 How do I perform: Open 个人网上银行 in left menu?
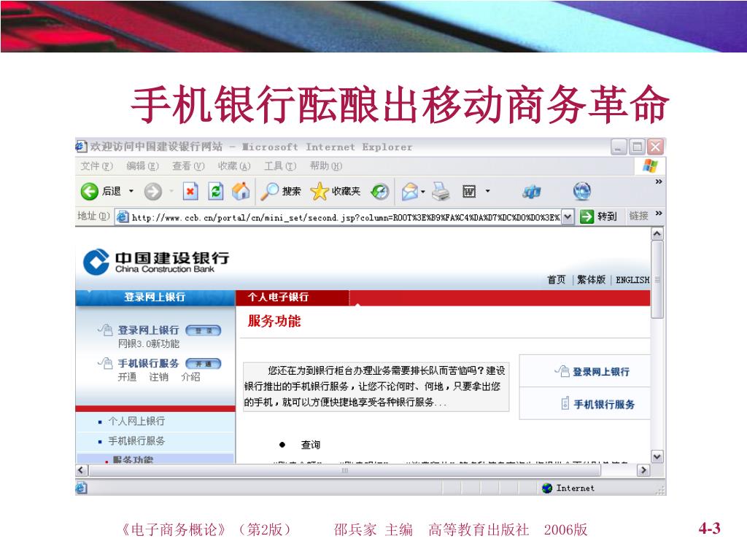pyautogui.click(x=136, y=421)
